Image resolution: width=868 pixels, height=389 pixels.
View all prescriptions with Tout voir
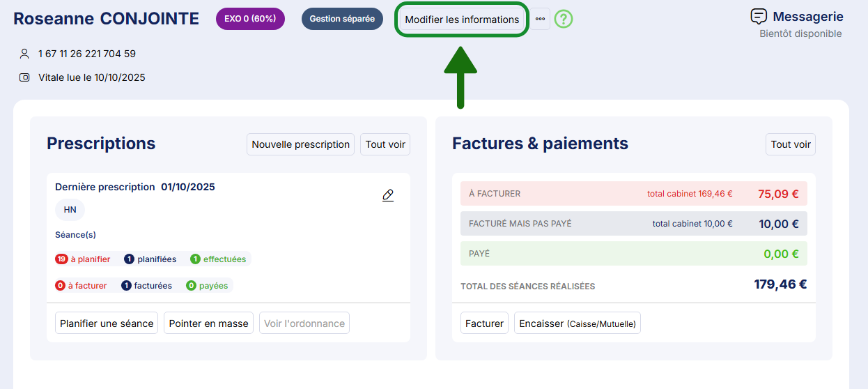tap(385, 144)
